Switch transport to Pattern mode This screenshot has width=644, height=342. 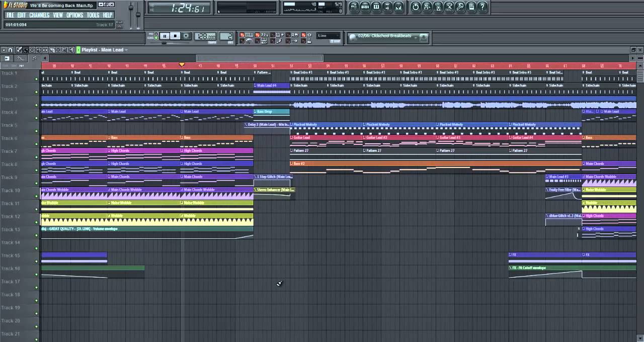point(156,34)
